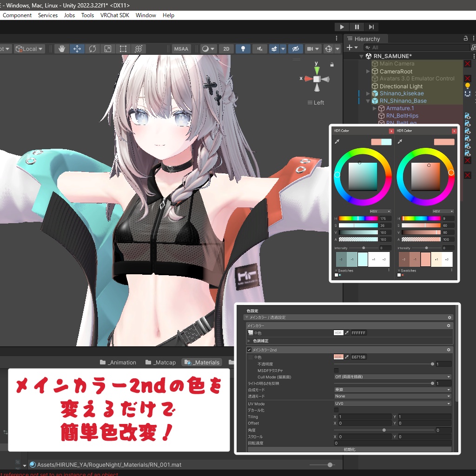Screen dimensions: 476x476
Task: Check the MSDFテクスチャ checkbox
Action: [336, 370]
